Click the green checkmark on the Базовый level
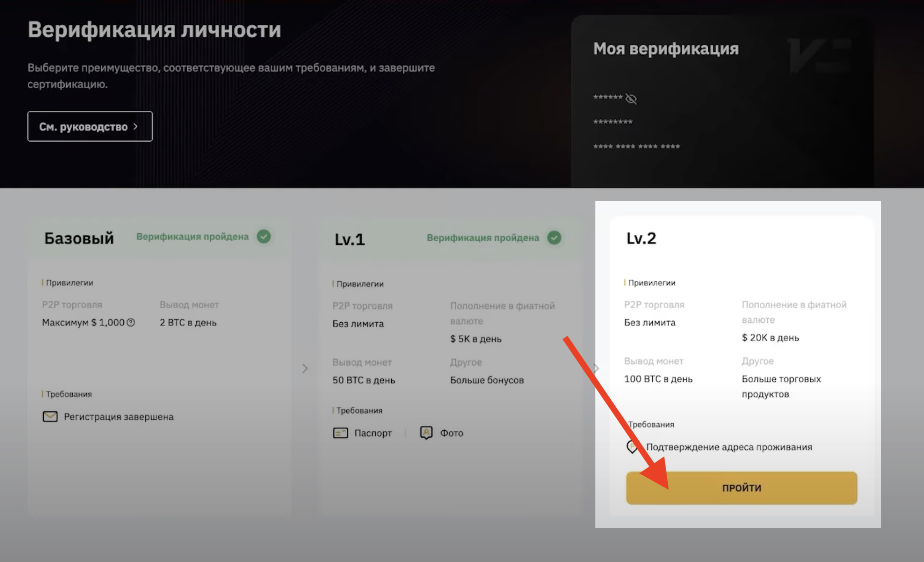Image resolution: width=924 pixels, height=562 pixels. click(x=264, y=236)
